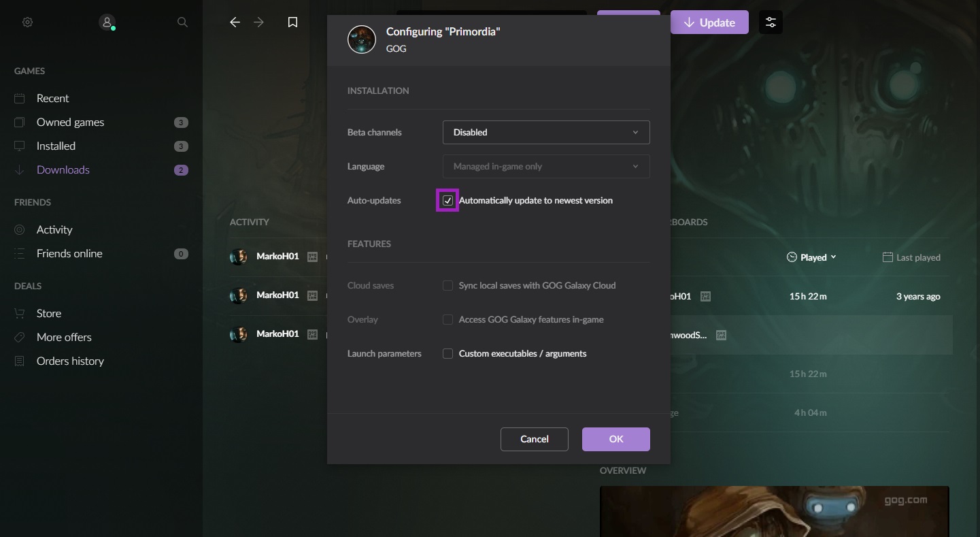Click the Activity circle icon
This screenshot has width=980, height=537.
click(20, 230)
